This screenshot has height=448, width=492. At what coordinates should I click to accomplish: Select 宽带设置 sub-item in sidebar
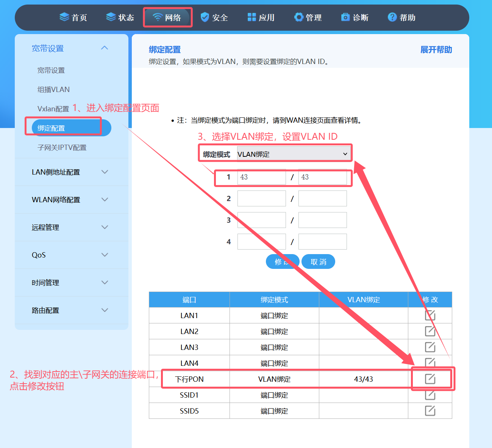51,70
